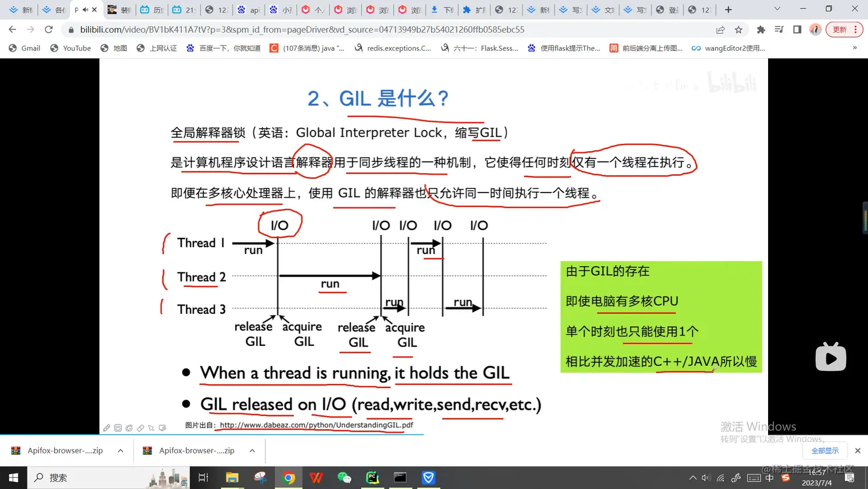Open the wangEditor2使用 bookmark
Viewport: 868px width, 489px height.
tap(728, 48)
